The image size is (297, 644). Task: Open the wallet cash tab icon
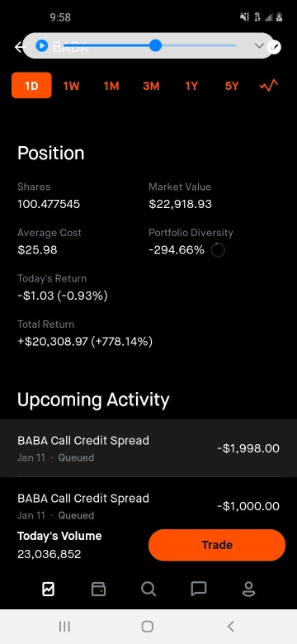click(x=98, y=590)
